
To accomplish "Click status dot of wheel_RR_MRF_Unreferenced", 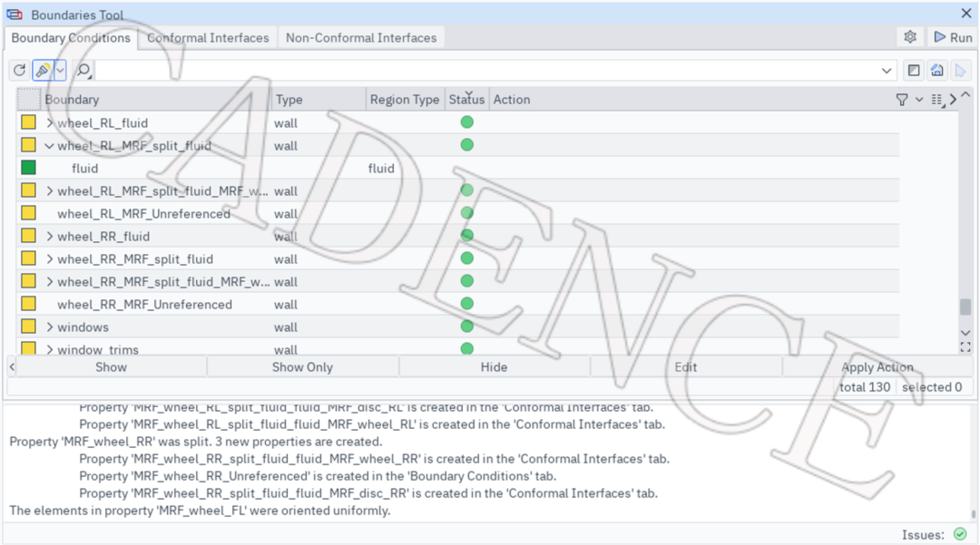I will pyautogui.click(x=466, y=304).
